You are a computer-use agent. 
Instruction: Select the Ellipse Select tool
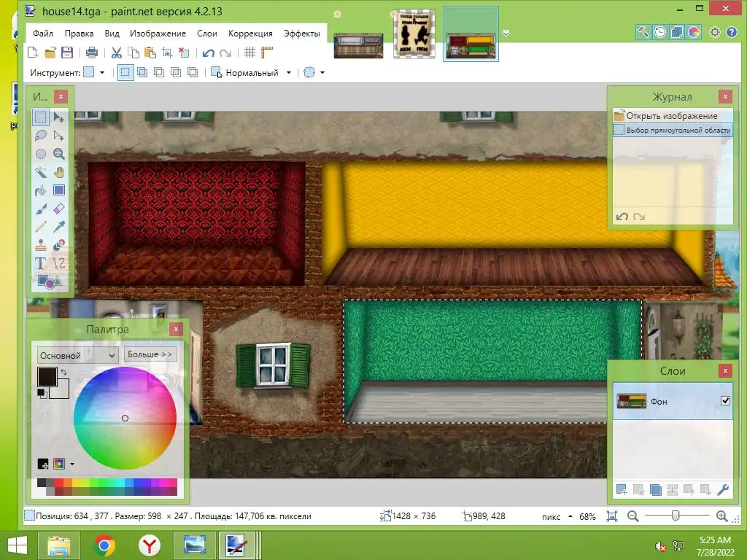(41, 153)
